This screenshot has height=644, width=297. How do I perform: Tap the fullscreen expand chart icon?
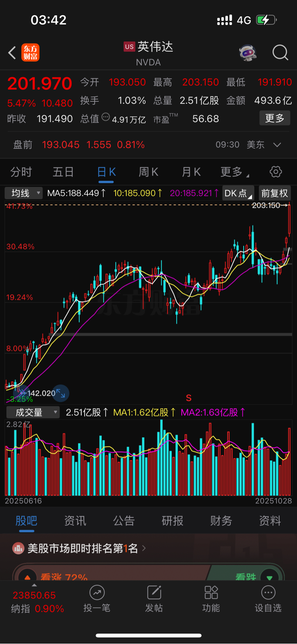[x=61, y=393]
